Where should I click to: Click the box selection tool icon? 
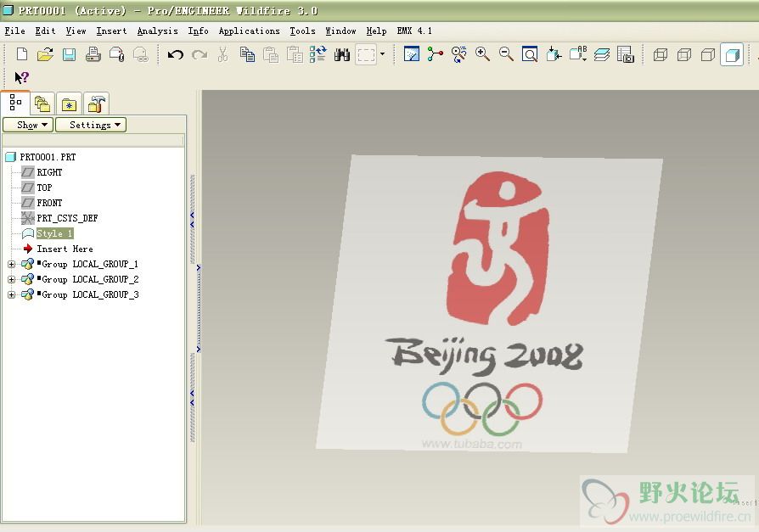pyautogui.click(x=367, y=54)
